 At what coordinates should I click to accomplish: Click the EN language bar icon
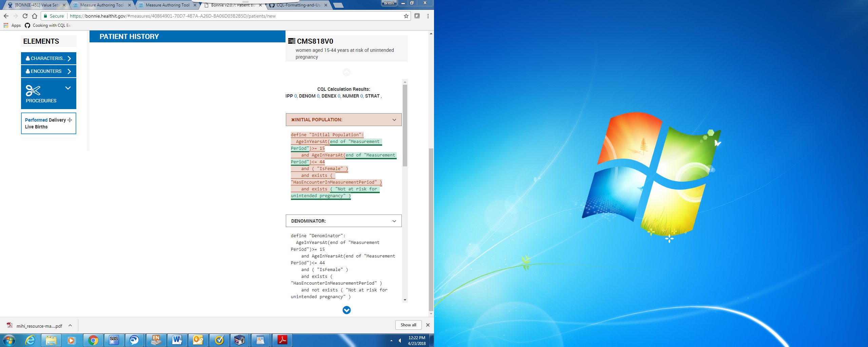coord(156,340)
